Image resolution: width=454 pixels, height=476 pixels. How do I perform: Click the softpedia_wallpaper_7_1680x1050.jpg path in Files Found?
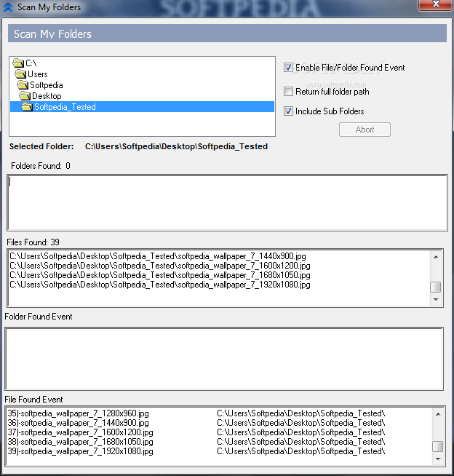tap(159, 275)
